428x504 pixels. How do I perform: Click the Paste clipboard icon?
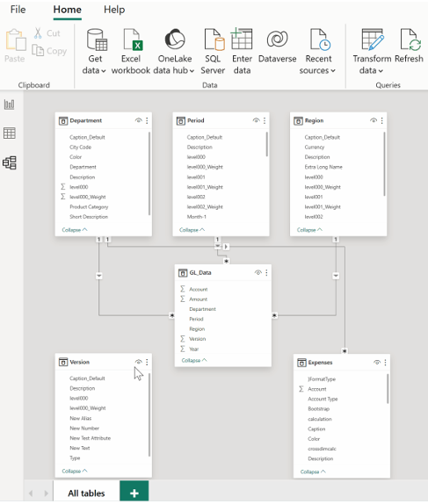click(15, 40)
